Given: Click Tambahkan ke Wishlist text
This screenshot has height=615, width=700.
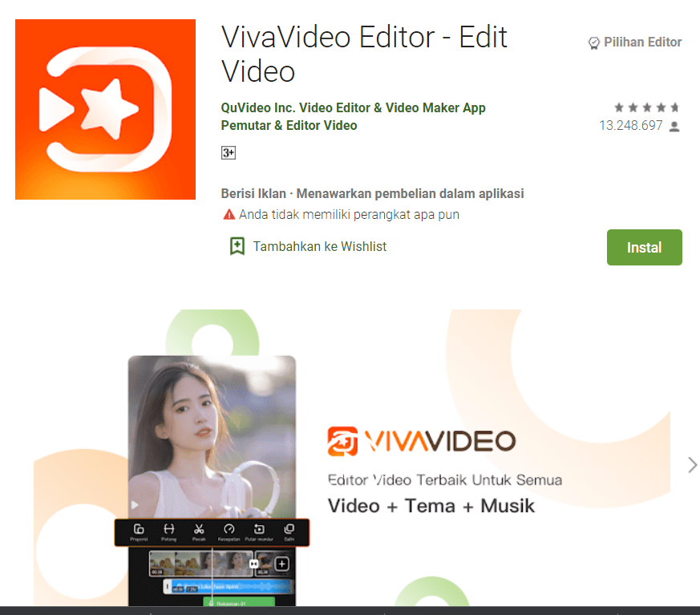Looking at the screenshot, I should pyautogui.click(x=320, y=246).
